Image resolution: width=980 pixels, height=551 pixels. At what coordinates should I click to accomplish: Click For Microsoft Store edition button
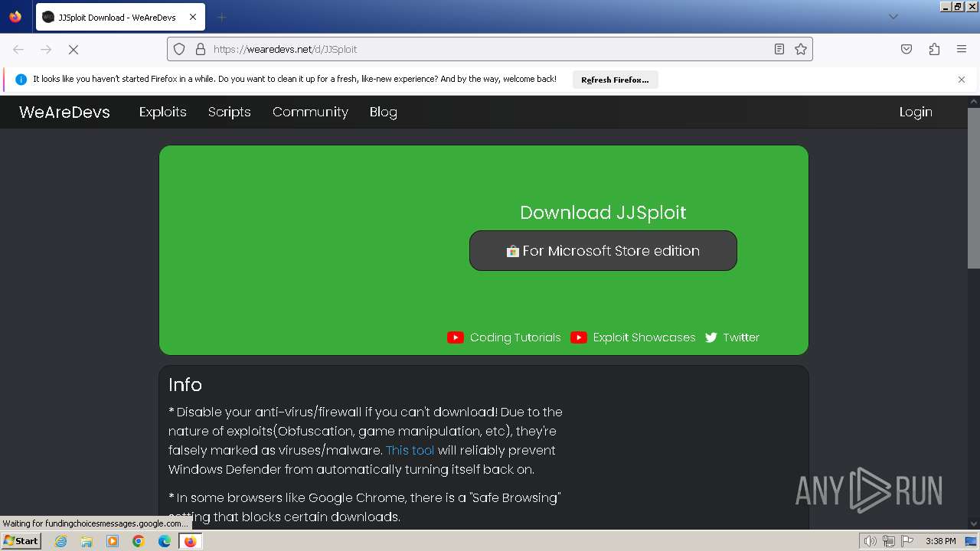[x=603, y=250]
